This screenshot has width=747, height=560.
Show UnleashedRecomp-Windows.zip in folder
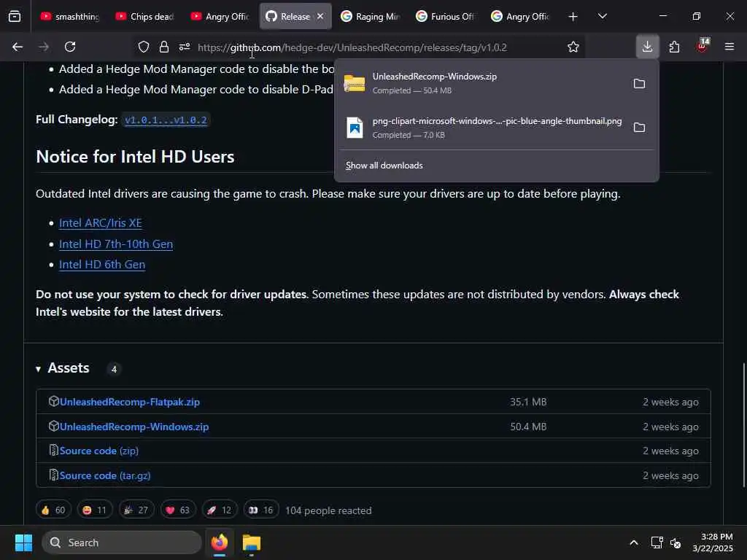[639, 84]
